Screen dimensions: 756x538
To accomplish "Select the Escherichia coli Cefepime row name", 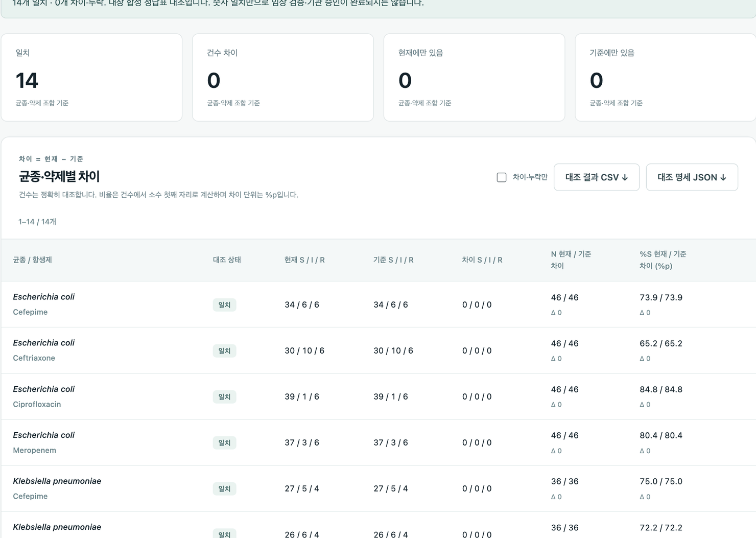I will click(x=44, y=304).
